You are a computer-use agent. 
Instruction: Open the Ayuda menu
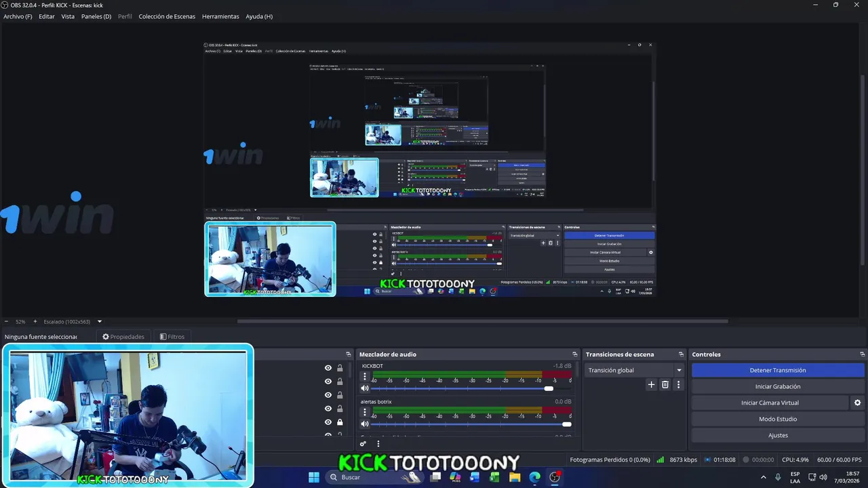259,16
